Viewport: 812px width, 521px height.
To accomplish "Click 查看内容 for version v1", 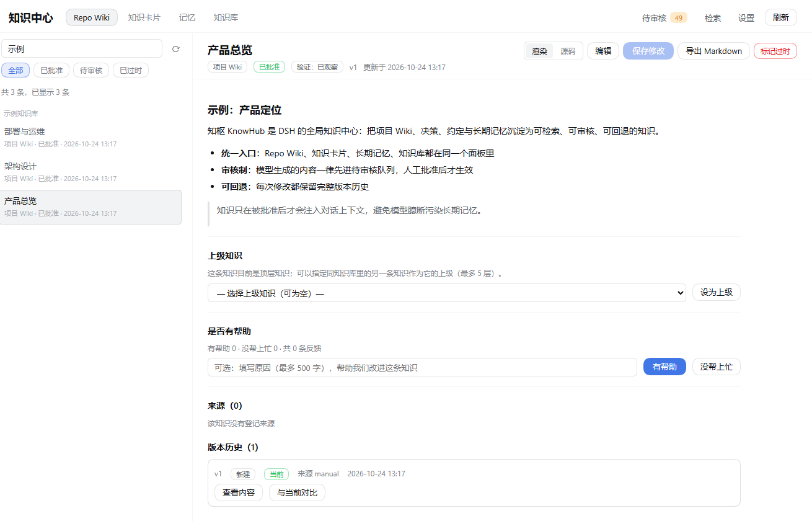I will (x=239, y=492).
